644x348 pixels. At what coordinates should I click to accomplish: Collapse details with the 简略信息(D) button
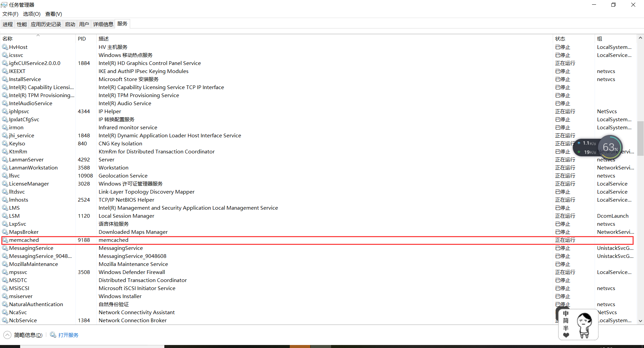point(28,335)
